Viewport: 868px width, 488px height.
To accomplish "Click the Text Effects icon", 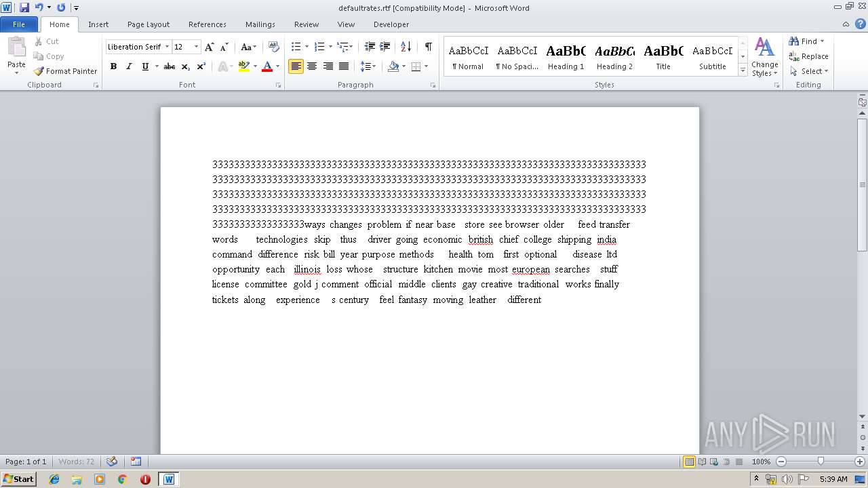I will coord(222,66).
